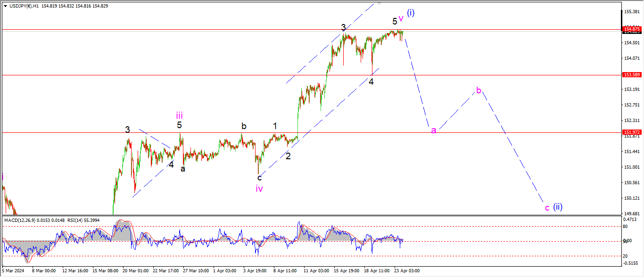Image resolution: width=644 pixels, height=277 pixels.
Task: Click the pink projected 'a' label
Action: [x=434, y=130]
